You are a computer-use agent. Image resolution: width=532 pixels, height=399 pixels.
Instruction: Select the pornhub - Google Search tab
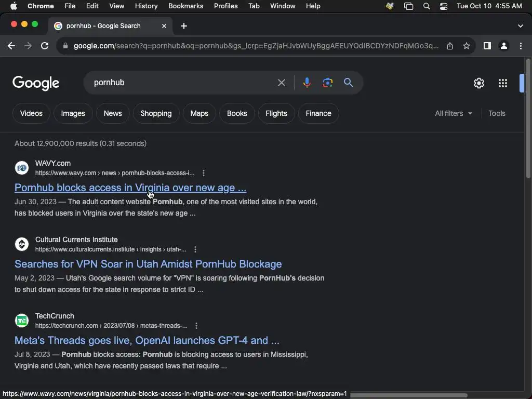tap(110, 26)
